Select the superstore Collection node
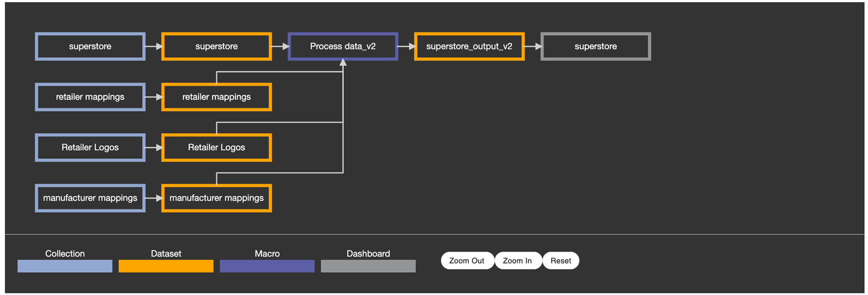Image resolution: width=868 pixels, height=295 pixels. (90, 47)
